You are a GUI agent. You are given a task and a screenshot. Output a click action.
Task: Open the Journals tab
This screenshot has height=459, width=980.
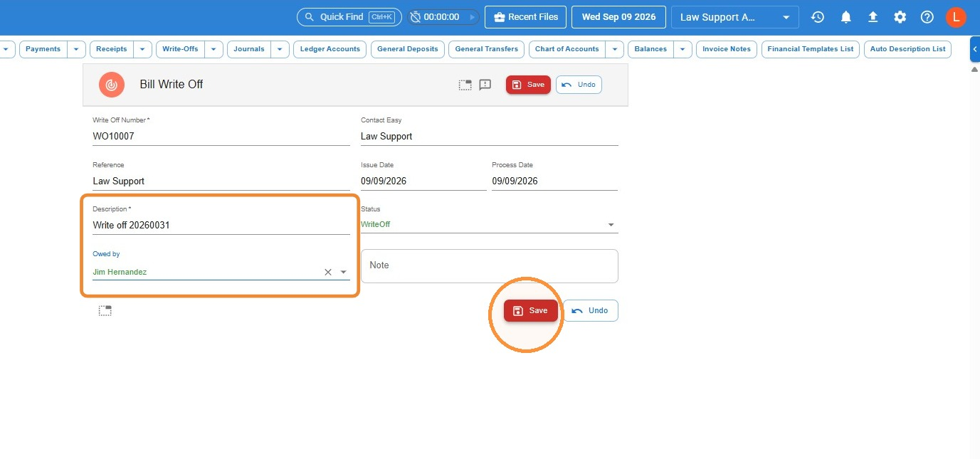tap(249, 49)
